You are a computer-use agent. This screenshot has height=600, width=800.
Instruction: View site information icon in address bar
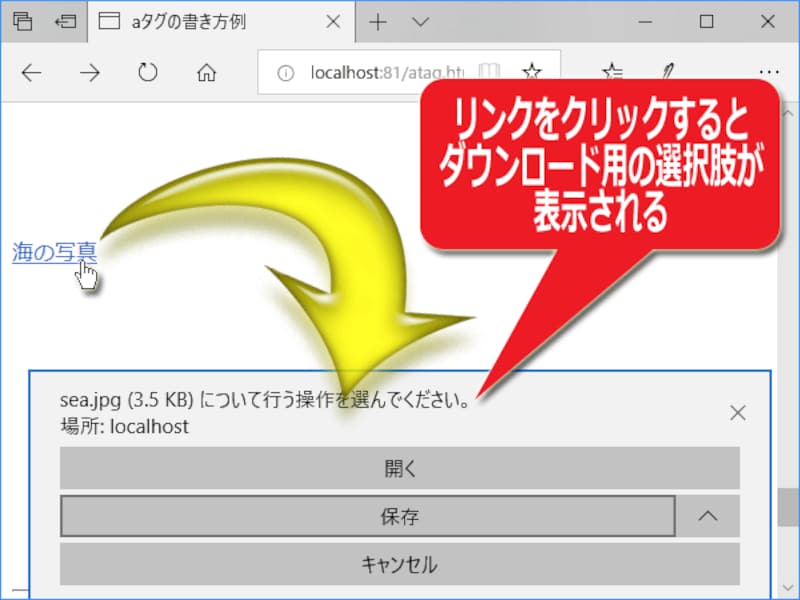pyautogui.click(x=287, y=72)
